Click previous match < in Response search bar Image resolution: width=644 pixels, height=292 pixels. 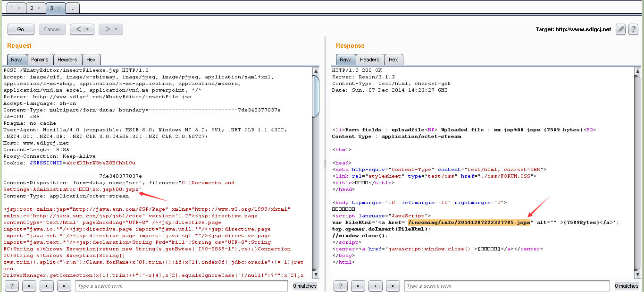point(358,286)
